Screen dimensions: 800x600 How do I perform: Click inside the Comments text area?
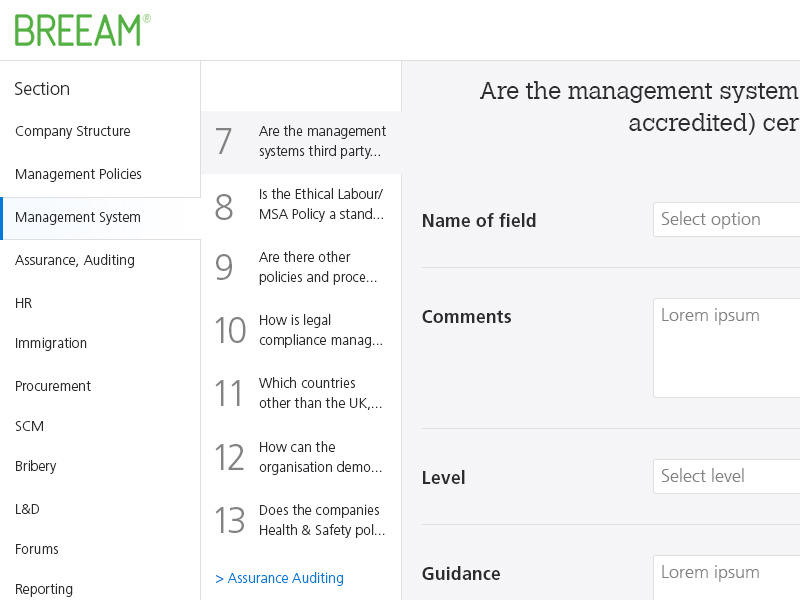coord(730,347)
